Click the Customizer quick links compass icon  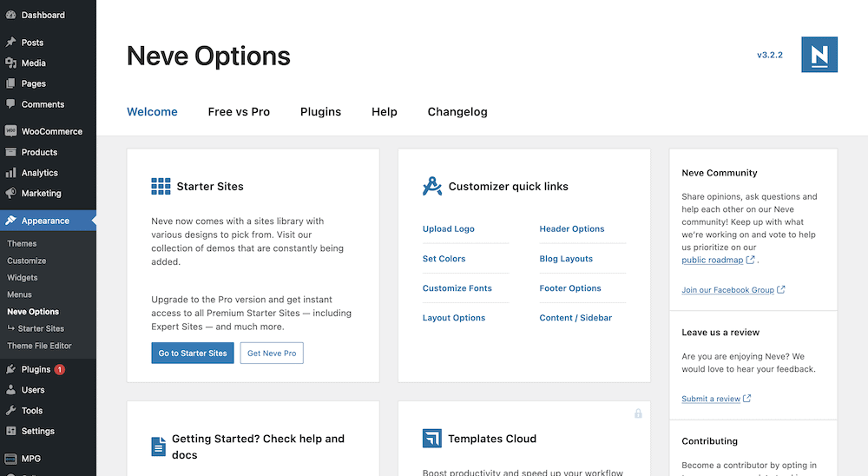432,186
